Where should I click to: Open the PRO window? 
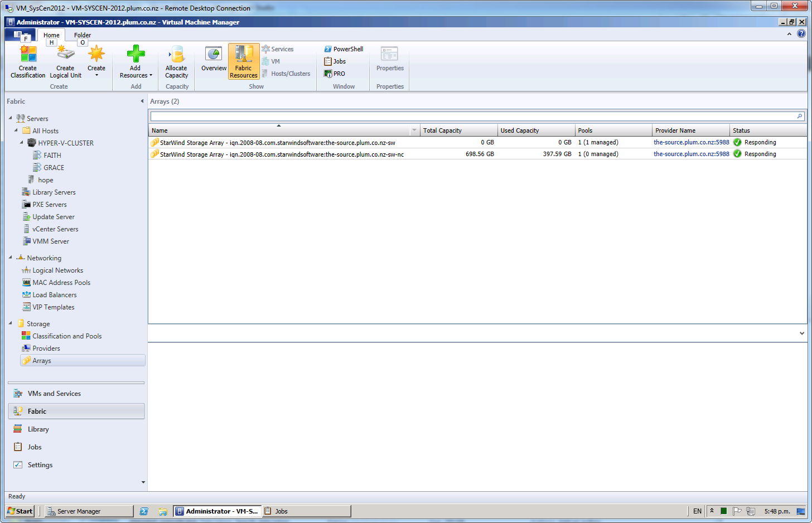click(x=335, y=74)
